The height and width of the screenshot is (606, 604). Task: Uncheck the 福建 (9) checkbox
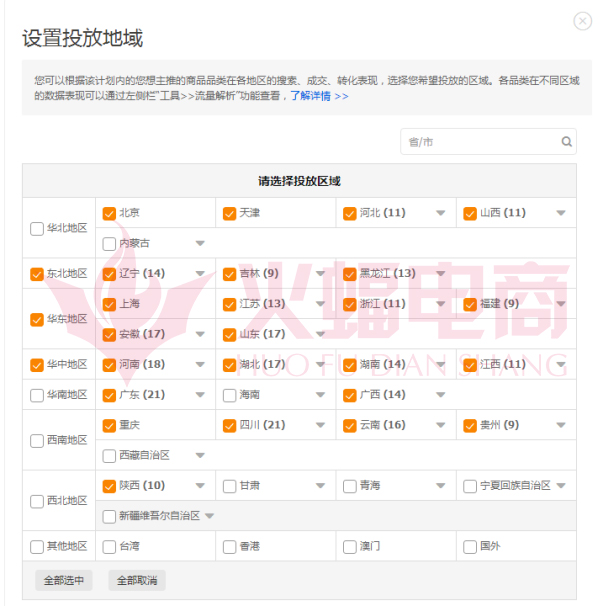(470, 304)
